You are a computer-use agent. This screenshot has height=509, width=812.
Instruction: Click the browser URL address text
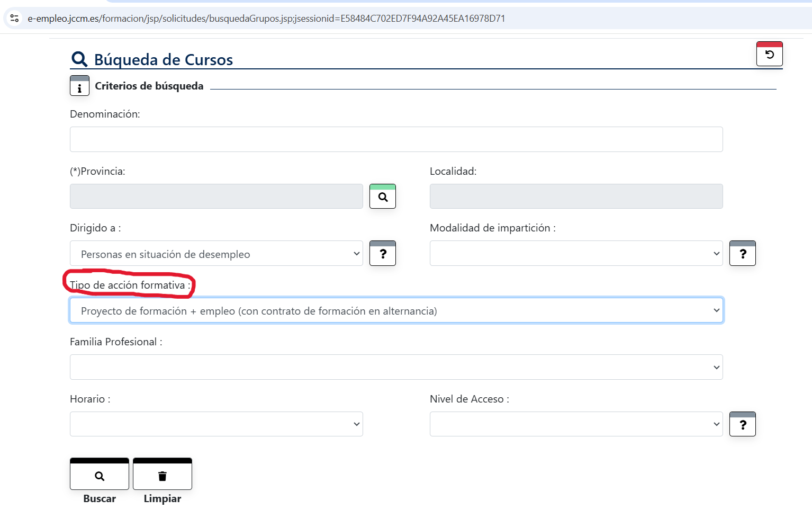tap(266, 19)
